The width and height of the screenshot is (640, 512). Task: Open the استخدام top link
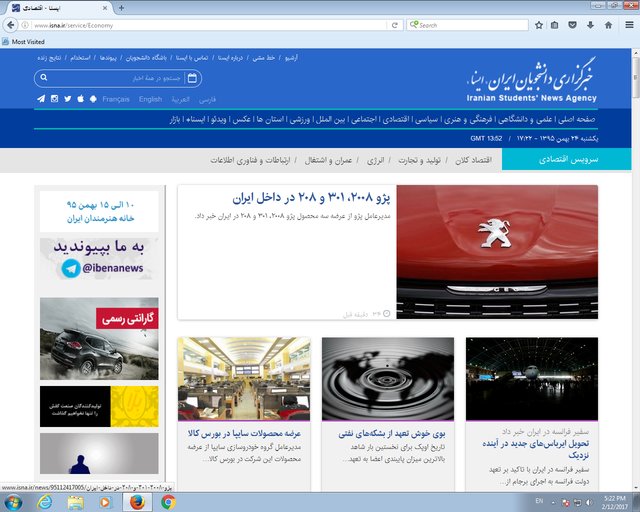click(80, 58)
